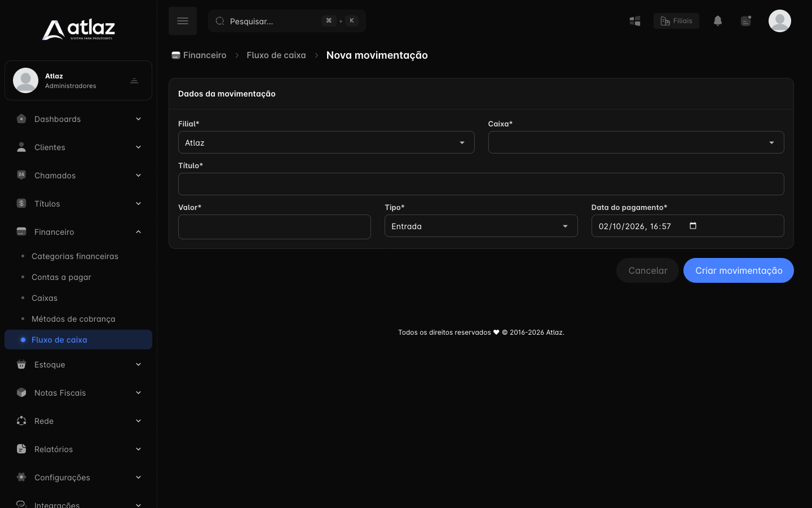This screenshot has height=508, width=812.
Task: Click the Estoque basket icon
Action: point(21,365)
